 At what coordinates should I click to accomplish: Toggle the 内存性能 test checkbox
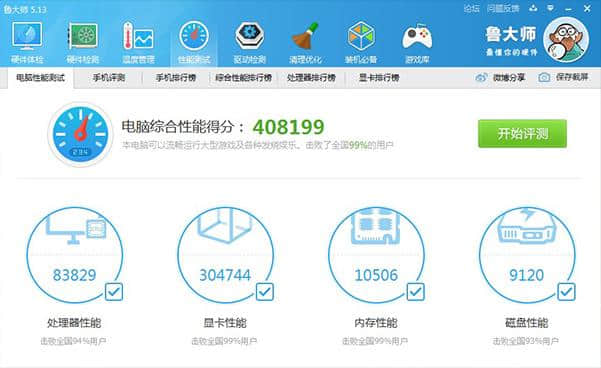[415, 292]
